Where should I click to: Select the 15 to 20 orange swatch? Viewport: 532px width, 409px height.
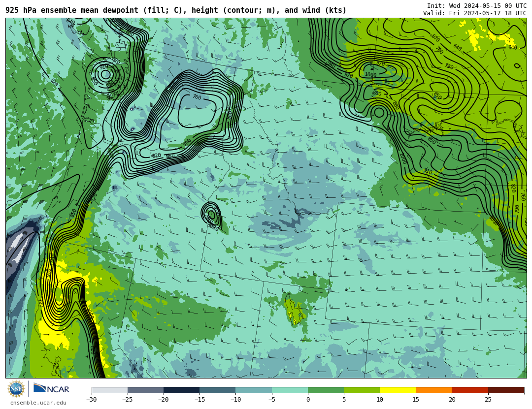tap(434, 390)
